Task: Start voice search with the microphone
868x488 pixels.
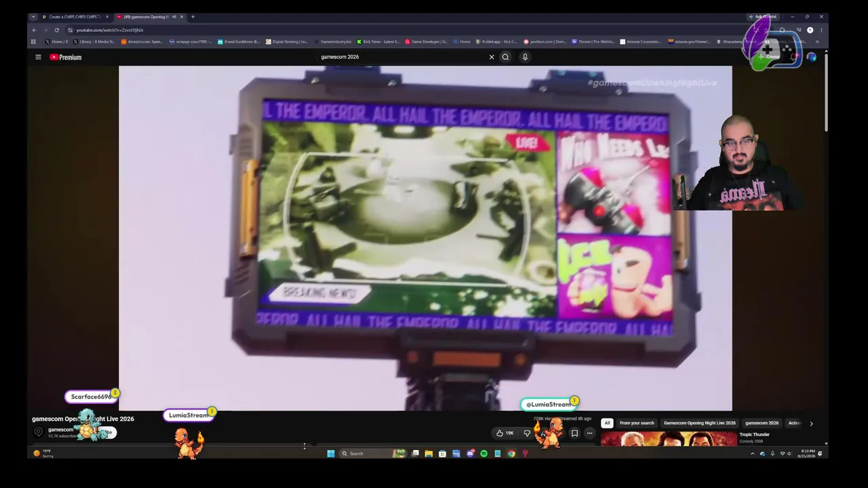Action: 525,57
